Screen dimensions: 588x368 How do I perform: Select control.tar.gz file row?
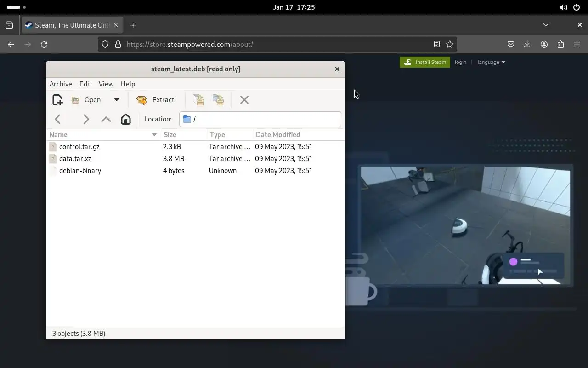tap(196, 147)
